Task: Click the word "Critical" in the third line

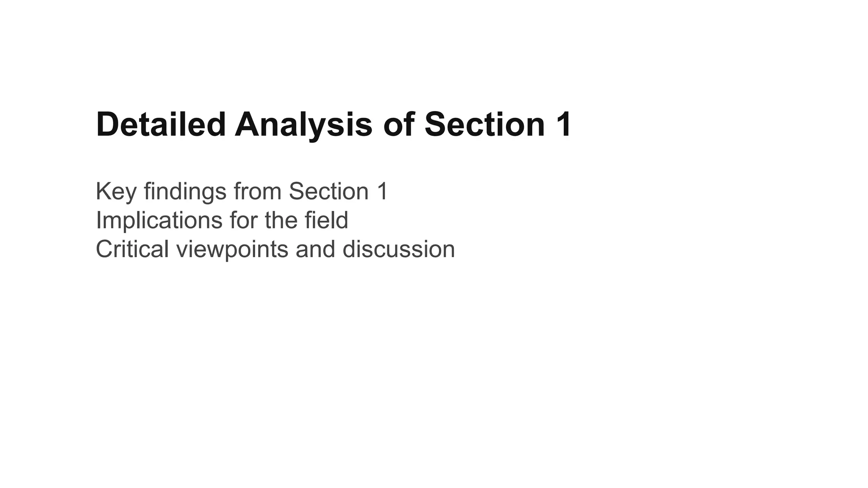Action: coord(133,249)
